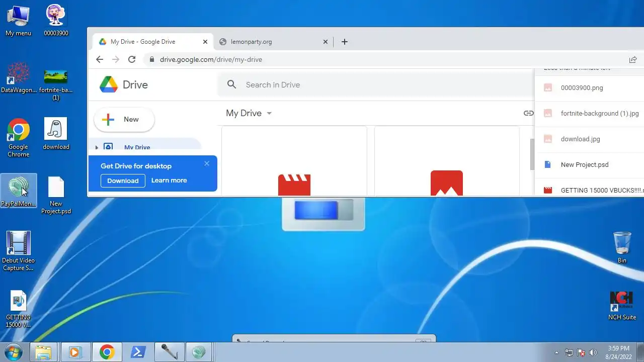Click Learn more link
This screenshot has width=644, height=362.
(x=169, y=180)
